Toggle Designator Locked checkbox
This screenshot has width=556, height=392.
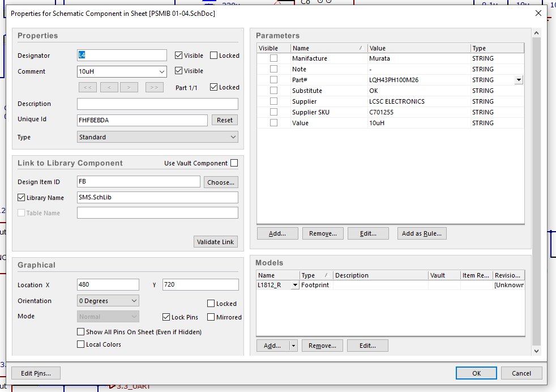click(x=214, y=56)
